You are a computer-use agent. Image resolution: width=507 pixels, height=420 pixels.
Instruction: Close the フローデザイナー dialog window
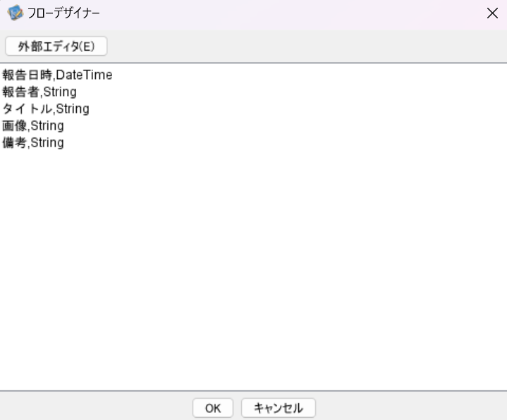coord(492,13)
